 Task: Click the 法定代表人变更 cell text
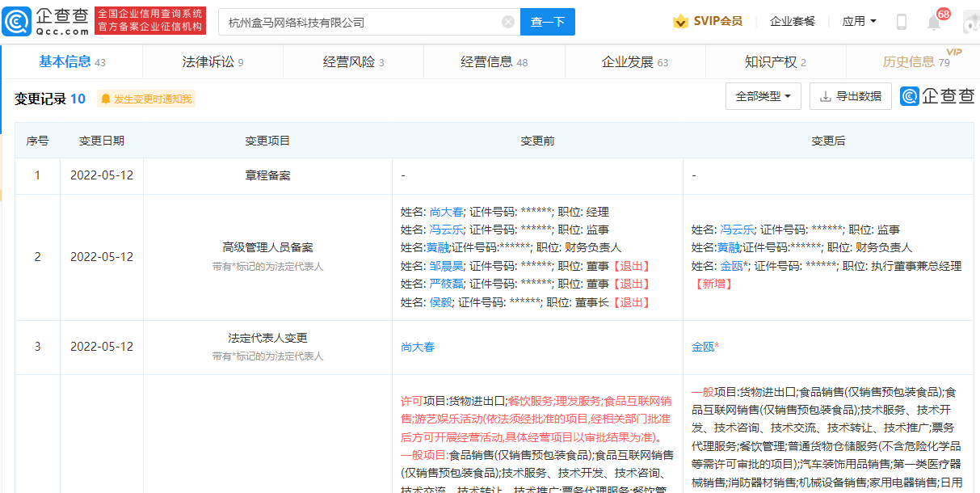(267, 338)
